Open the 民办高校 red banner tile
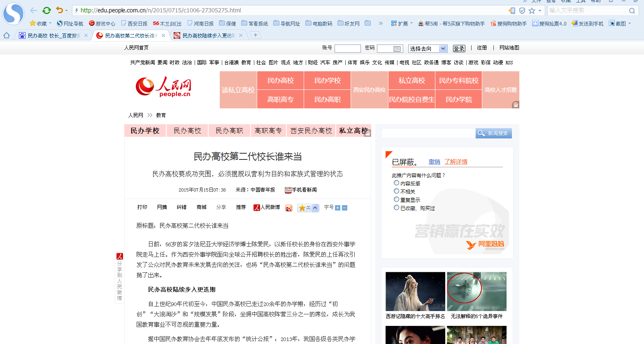This screenshot has height=344, width=644. click(x=281, y=80)
